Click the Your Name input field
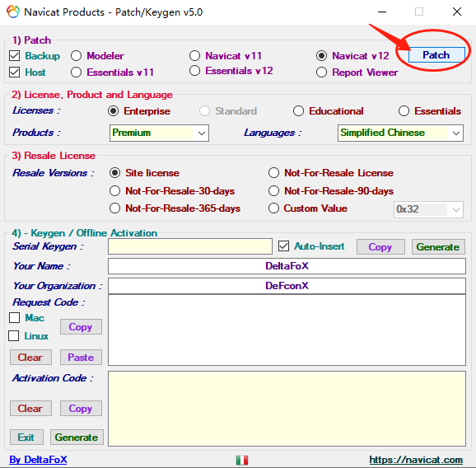The image size is (476, 468). 287,266
